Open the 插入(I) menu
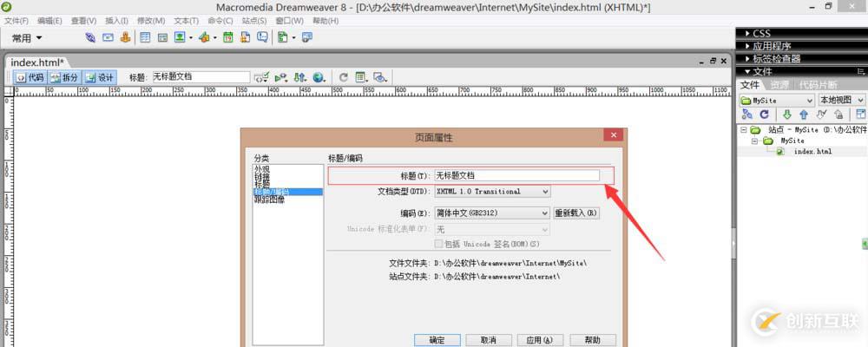This screenshot has width=868, height=347. (x=116, y=21)
